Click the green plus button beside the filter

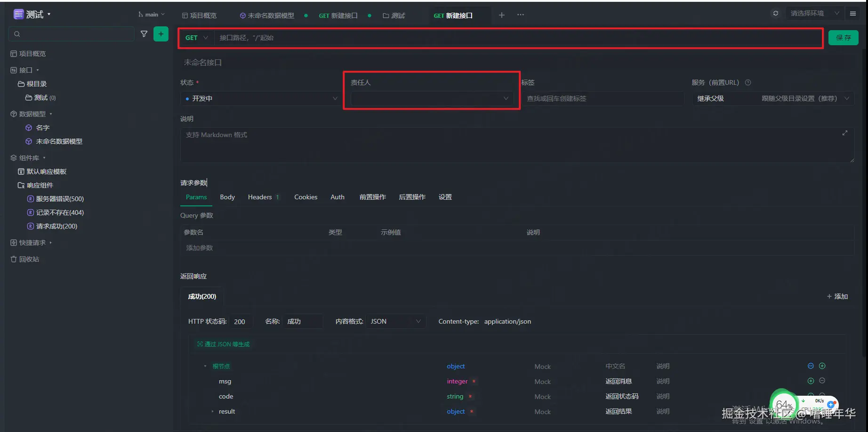tap(161, 34)
